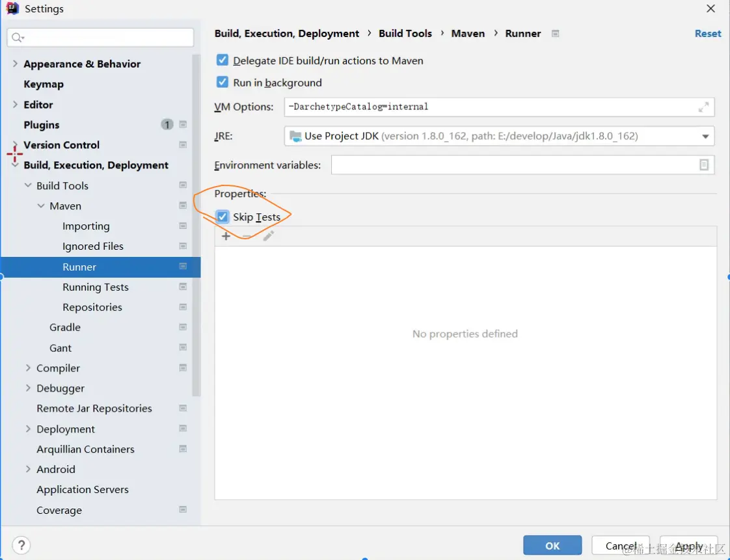Viewport: 730px width, 560px height.
Task: Click the project icon next to Arquillian Containers
Action: click(x=183, y=449)
